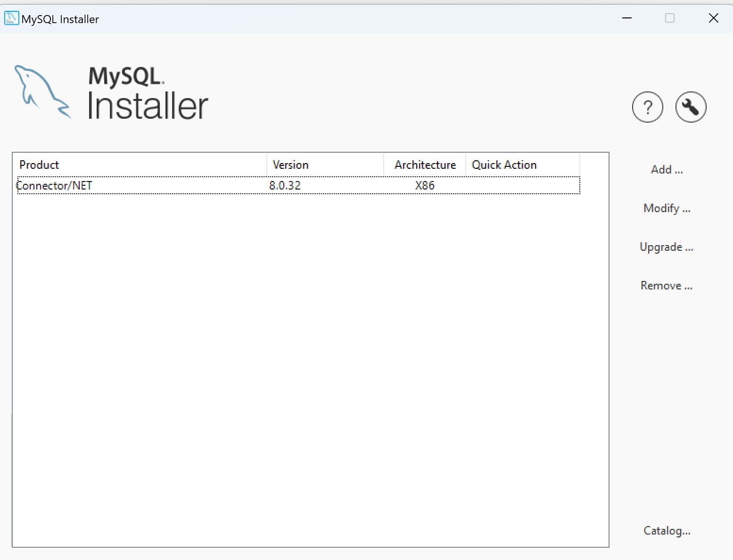Screen dimensions: 733x560
Task: Sort by the Product column header
Action: pyautogui.click(x=40, y=165)
